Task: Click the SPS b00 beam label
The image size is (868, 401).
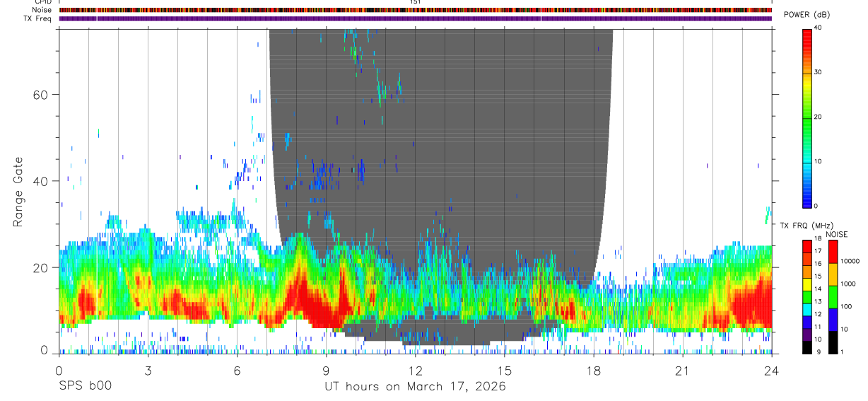Action: pyautogui.click(x=85, y=387)
